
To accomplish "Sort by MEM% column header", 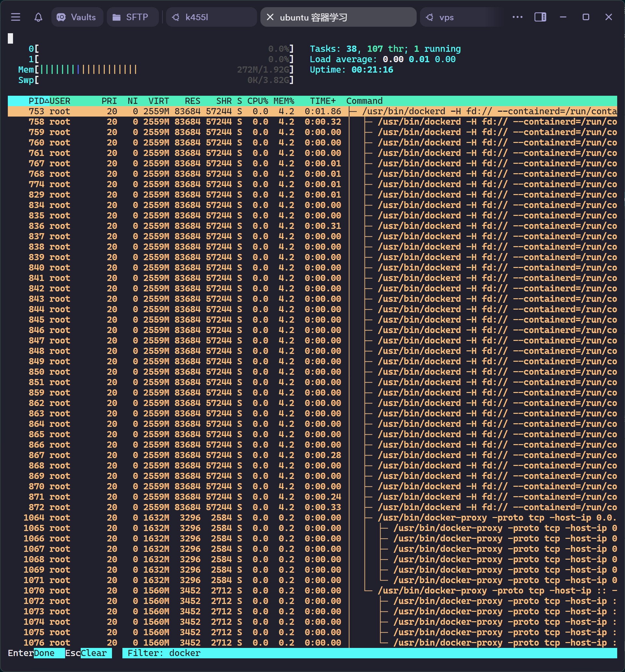I will 284,101.
